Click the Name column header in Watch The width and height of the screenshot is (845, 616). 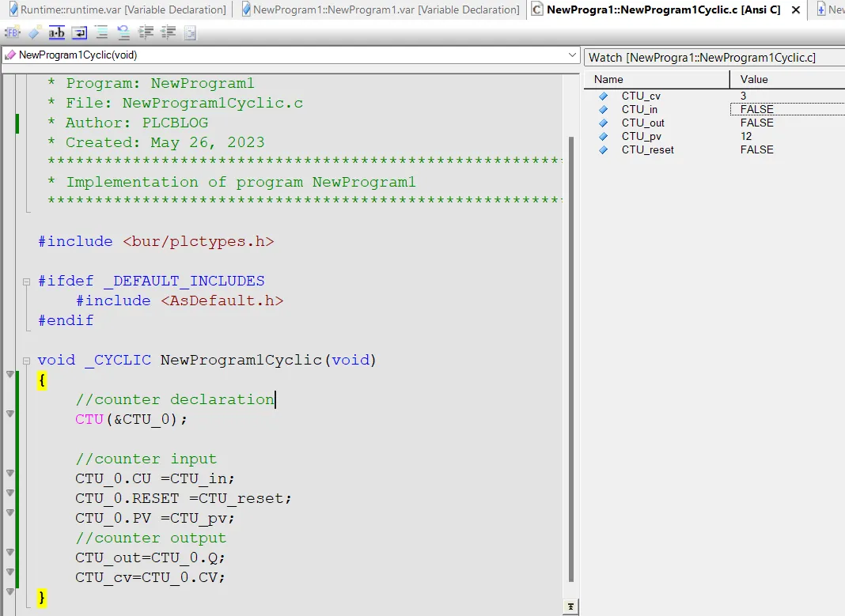coord(657,79)
